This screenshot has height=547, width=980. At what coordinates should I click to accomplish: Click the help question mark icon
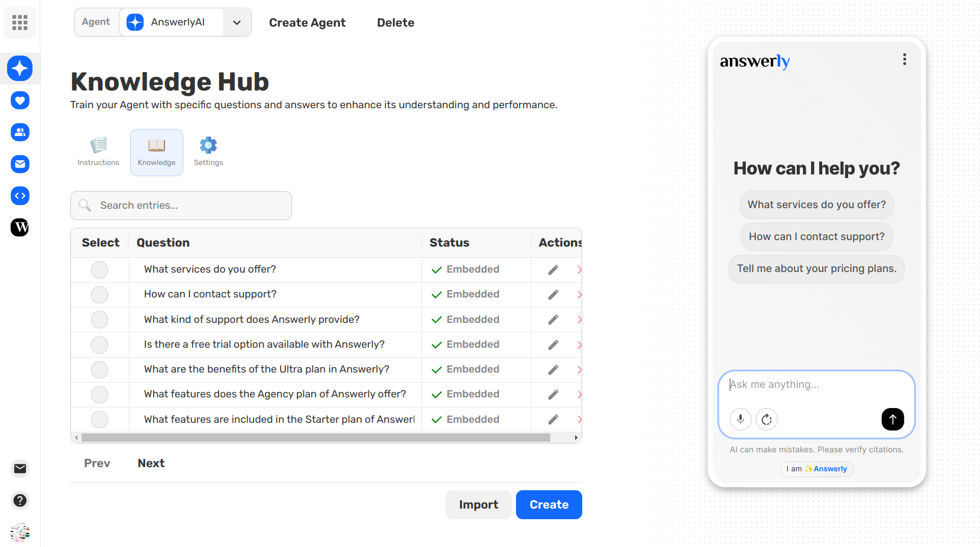20,500
